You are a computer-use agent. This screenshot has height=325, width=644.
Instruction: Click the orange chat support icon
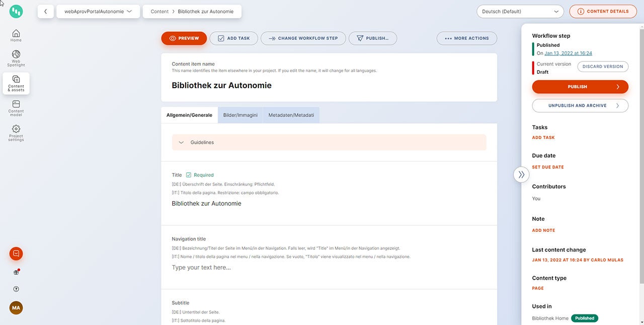[x=16, y=253]
